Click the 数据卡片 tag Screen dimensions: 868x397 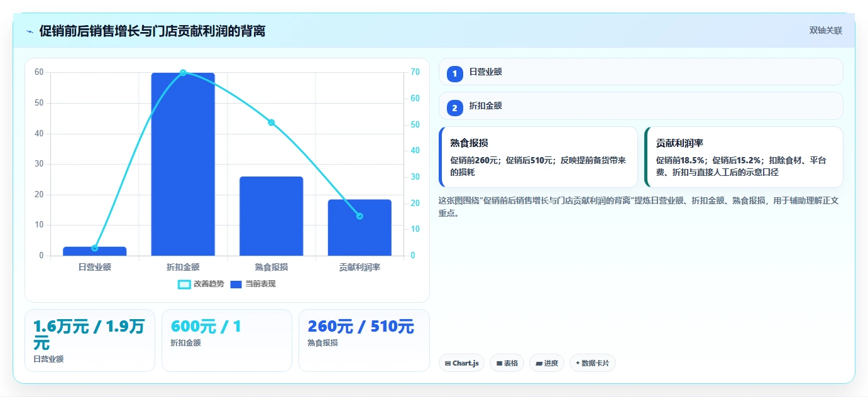point(593,363)
